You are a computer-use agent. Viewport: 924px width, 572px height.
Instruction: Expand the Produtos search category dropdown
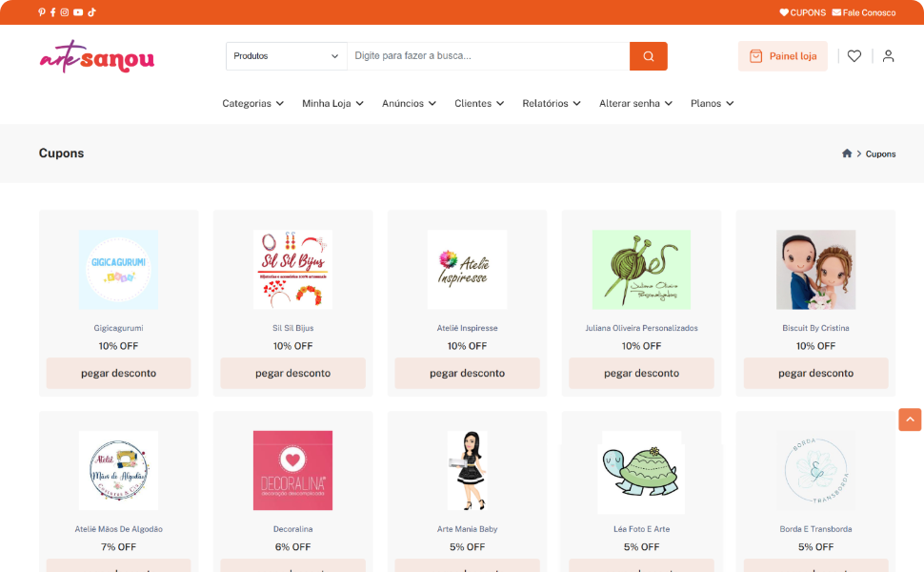(x=287, y=56)
